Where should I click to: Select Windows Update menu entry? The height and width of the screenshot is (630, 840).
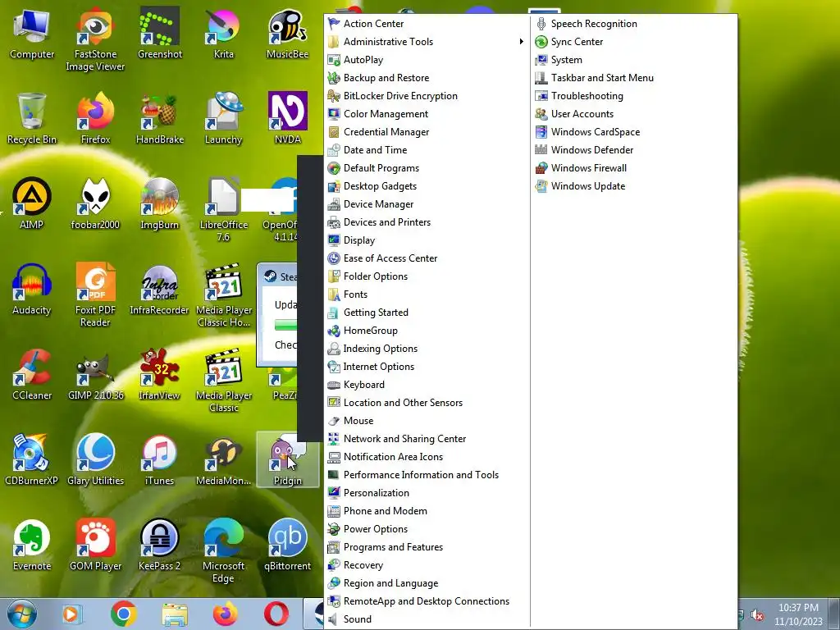click(x=634, y=186)
